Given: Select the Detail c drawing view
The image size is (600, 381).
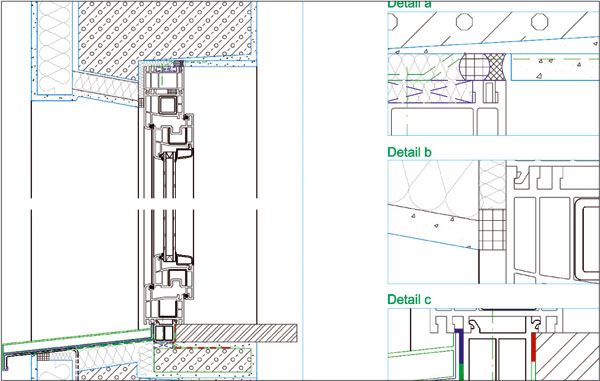Looking at the screenshot, I should coord(493,344).
